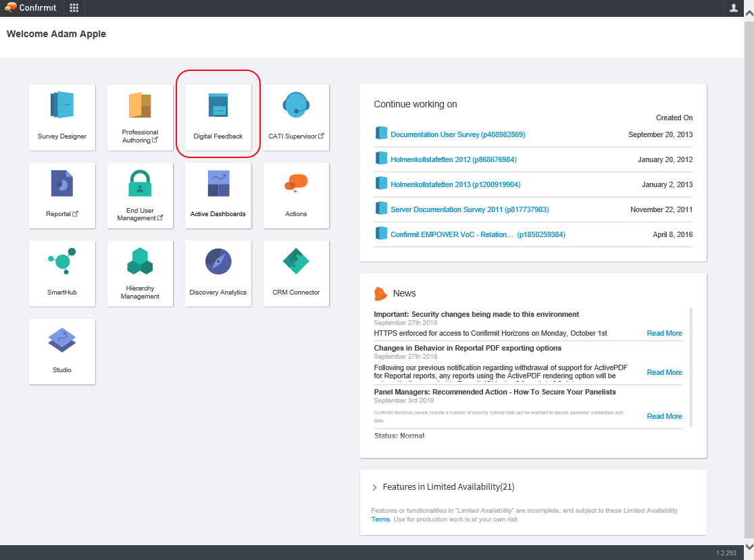Click the News panel scrollbar
This screenshot has width=754, height=560.
[691, 367]
